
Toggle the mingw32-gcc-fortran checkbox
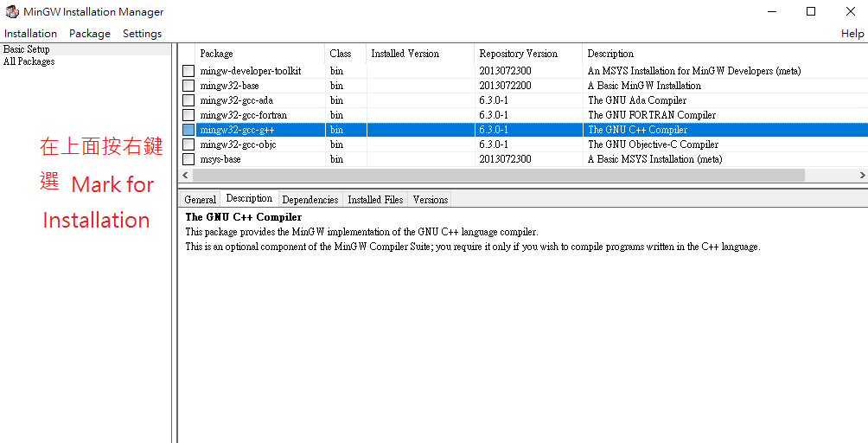tap(188, 115)
